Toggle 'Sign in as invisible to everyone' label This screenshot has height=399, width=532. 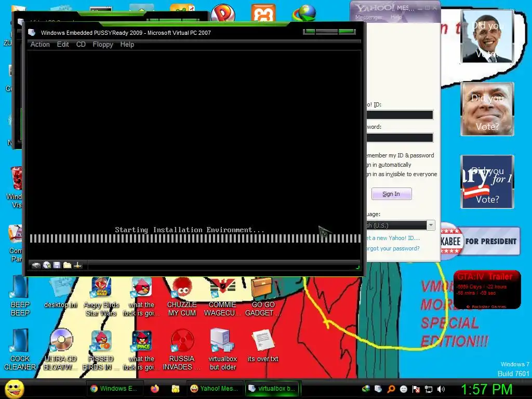[402, 174]
